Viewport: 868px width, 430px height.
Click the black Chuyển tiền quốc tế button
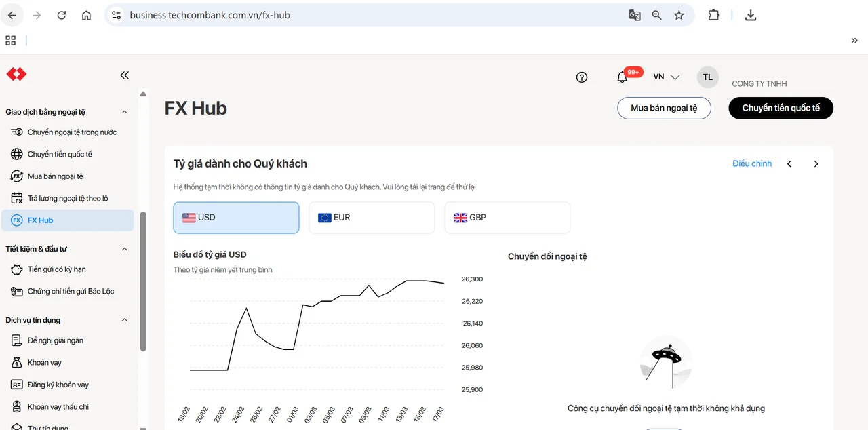point(781,108)
